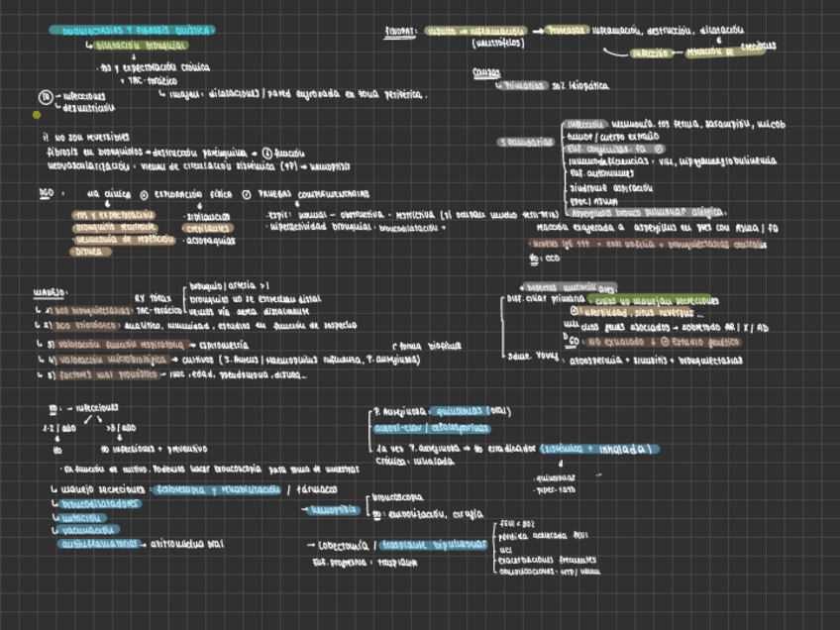The height and width of the screenshot is (630, 840).
Task: Click the green highlighted 'Dilatación bronquial'
Action: click(141, 46)
